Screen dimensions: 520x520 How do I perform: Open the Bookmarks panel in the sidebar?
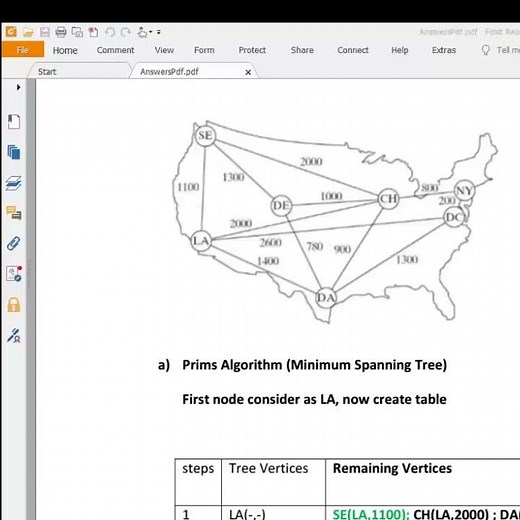[x=14, y=121]
